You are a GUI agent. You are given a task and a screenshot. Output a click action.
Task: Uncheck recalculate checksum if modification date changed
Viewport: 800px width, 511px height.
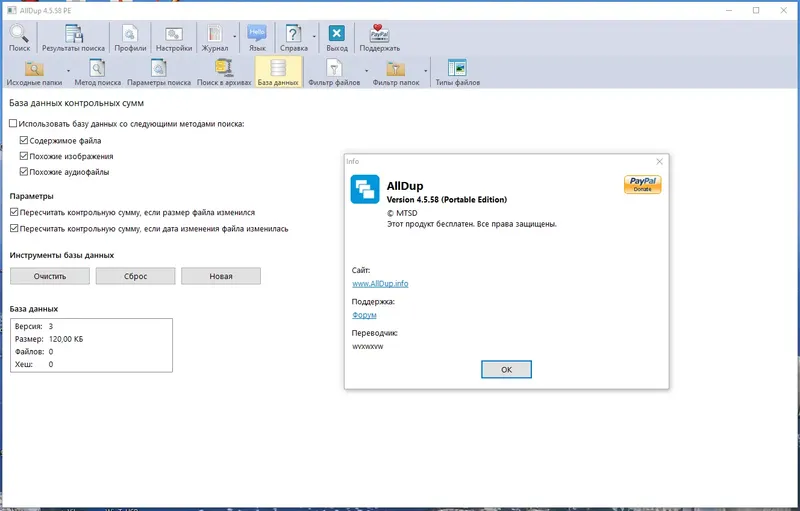[x=14, y=228]
